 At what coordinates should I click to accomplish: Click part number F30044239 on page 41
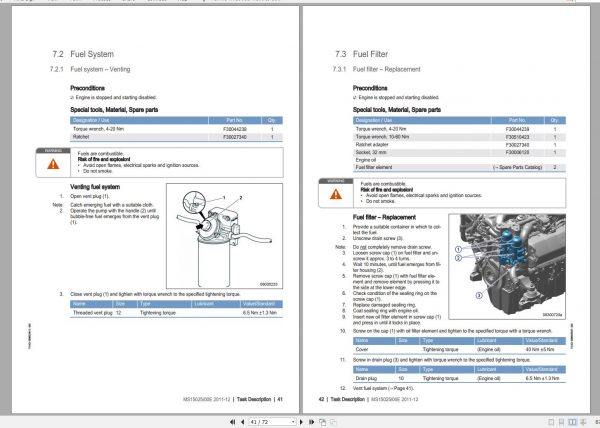tap(235, 129)
